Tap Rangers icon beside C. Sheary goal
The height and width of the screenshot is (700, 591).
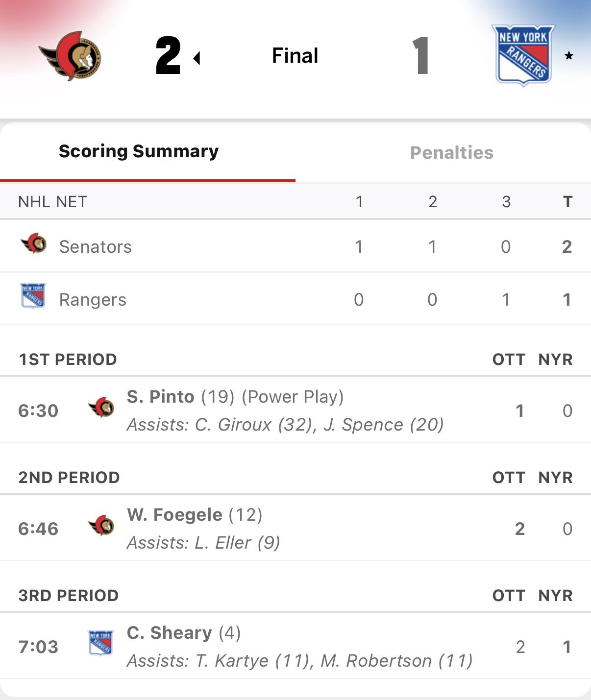[x=101, y=643]
